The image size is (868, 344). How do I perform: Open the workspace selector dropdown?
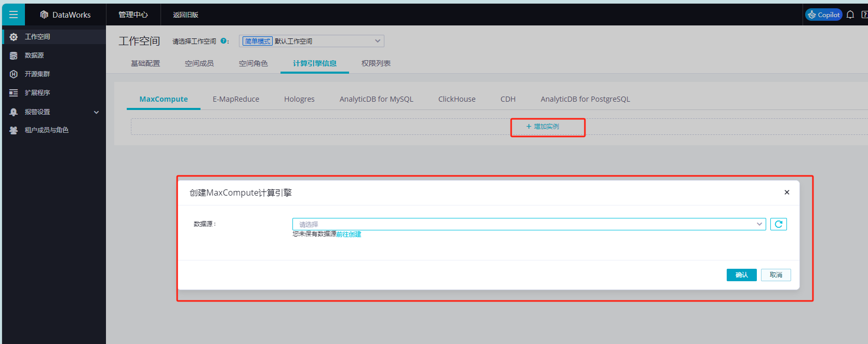point(312,41)
